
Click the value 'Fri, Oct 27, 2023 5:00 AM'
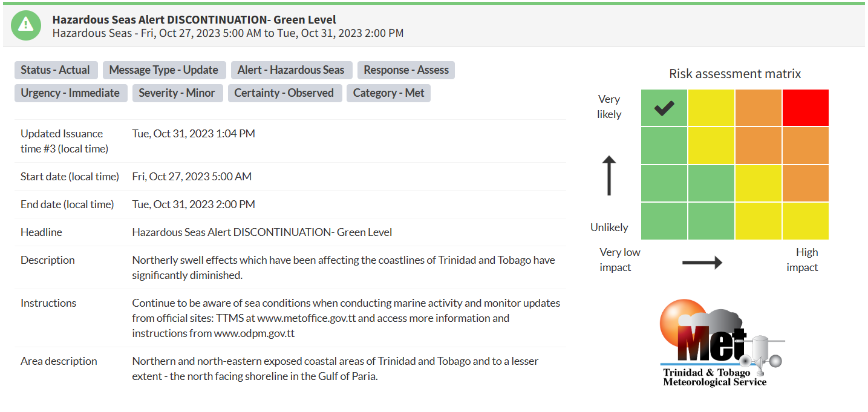192,177
